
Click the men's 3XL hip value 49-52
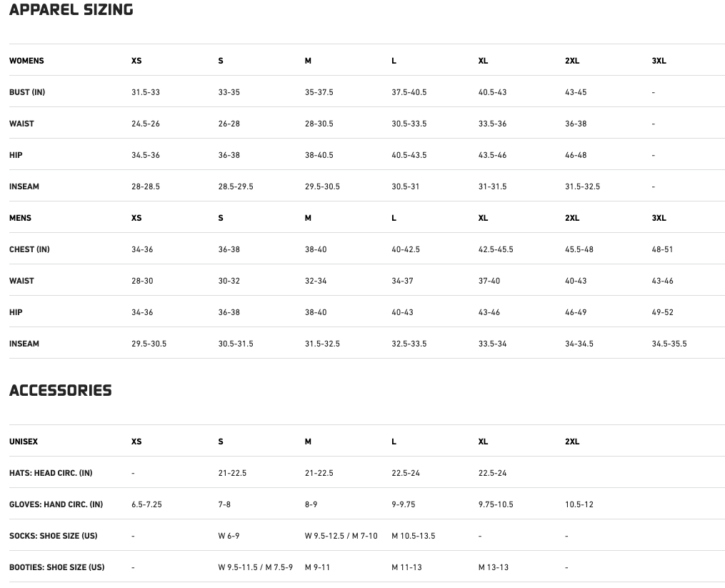[x=662, y=312]
